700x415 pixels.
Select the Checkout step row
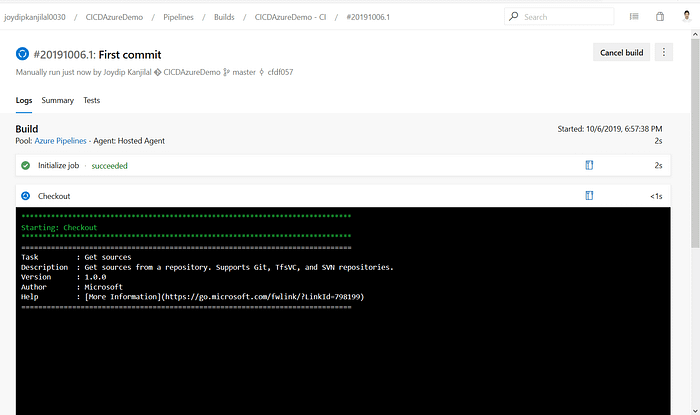click(343, 196)
